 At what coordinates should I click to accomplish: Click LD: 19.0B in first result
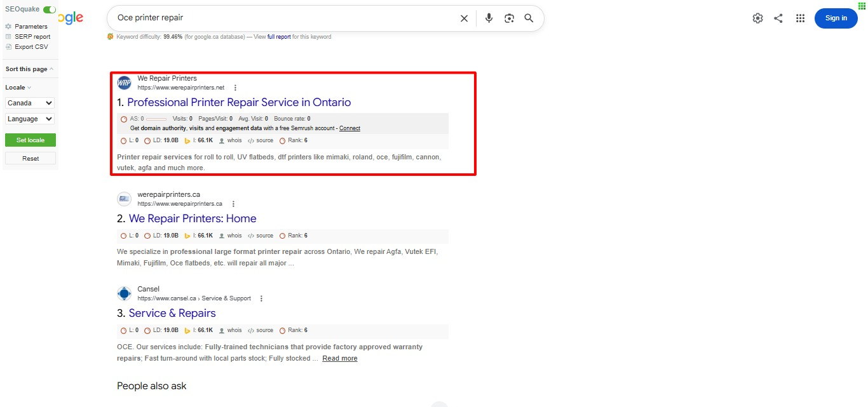[161, 140]
